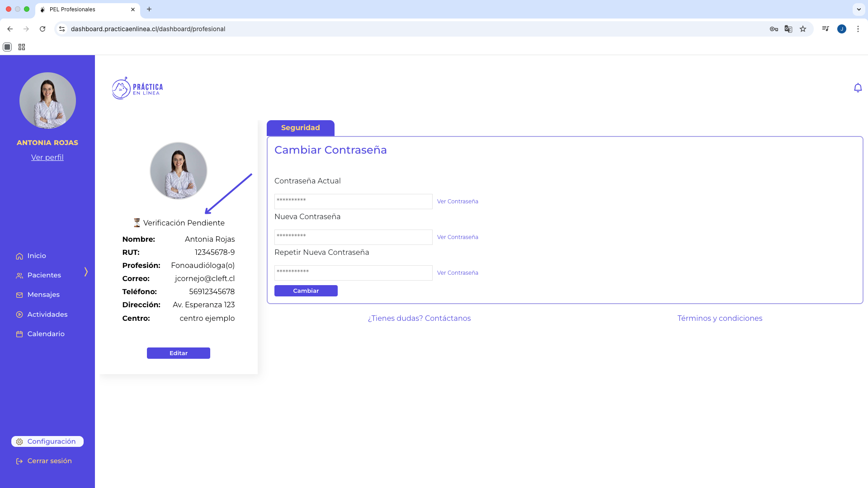This screenshot has width=868, height=488.
Task: Reveal the Nueva Contraseña field text
Action: [458, 237]
